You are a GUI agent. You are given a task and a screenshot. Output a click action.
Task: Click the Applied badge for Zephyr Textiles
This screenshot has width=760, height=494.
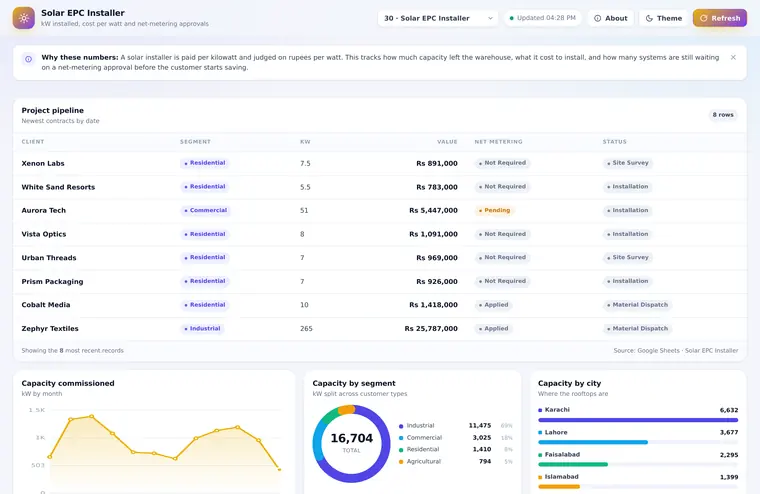pyautogui.click(x=493, y=329)
